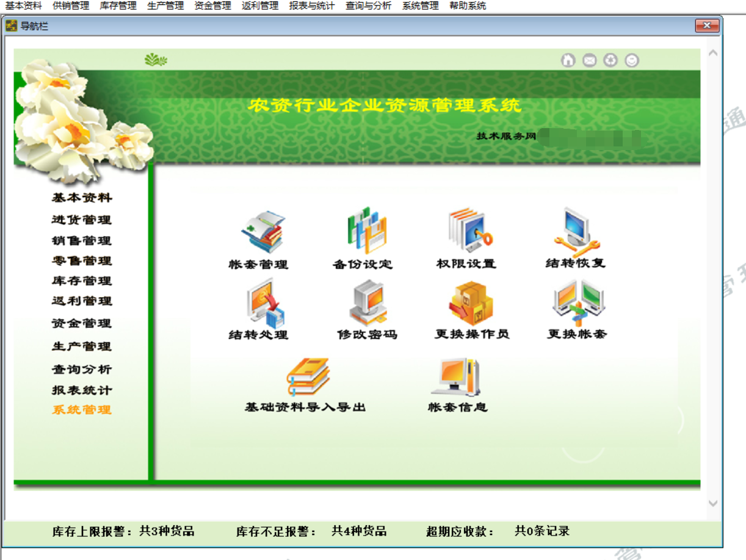Select 查询分析 in left sidebar
Image resolution: width=746 pixels, height=560 pixels.
point(82,369)
